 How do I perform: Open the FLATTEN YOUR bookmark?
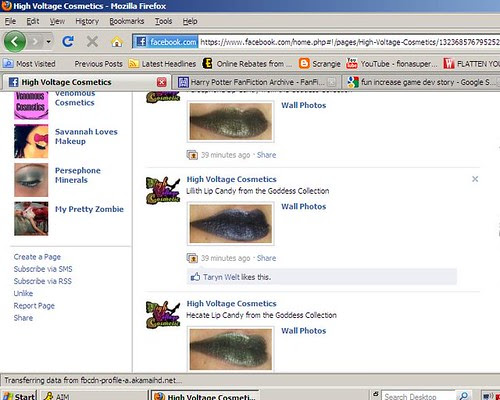[471, 63]
